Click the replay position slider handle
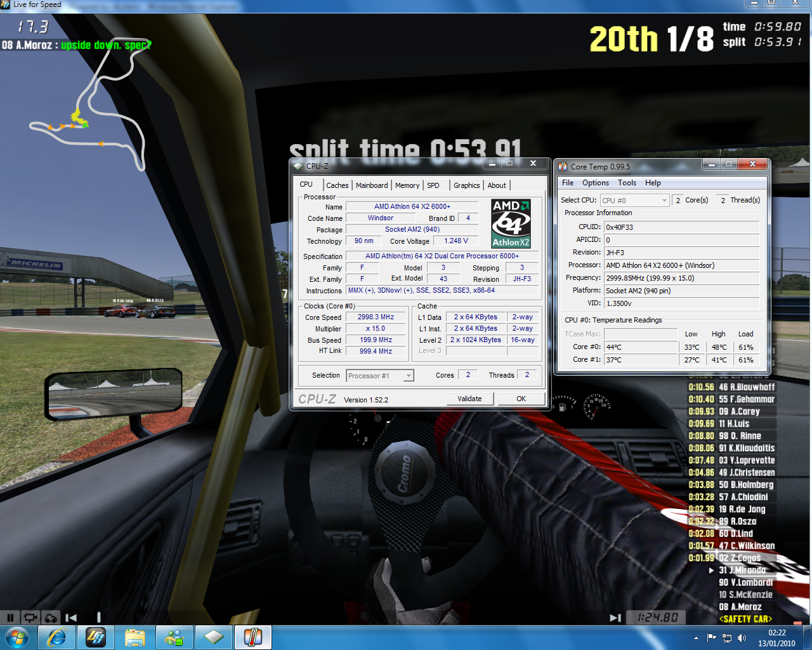812x650 pixels. [x=98, y=617]
